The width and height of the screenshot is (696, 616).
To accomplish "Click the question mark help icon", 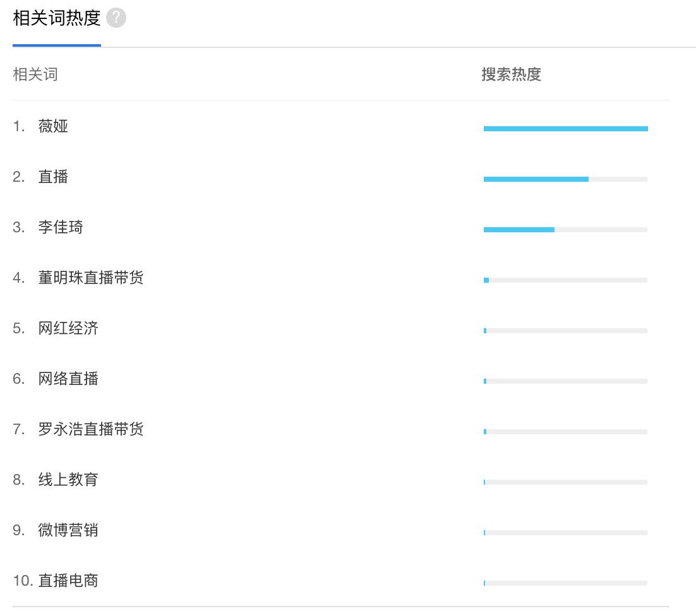I will [116, 19].
